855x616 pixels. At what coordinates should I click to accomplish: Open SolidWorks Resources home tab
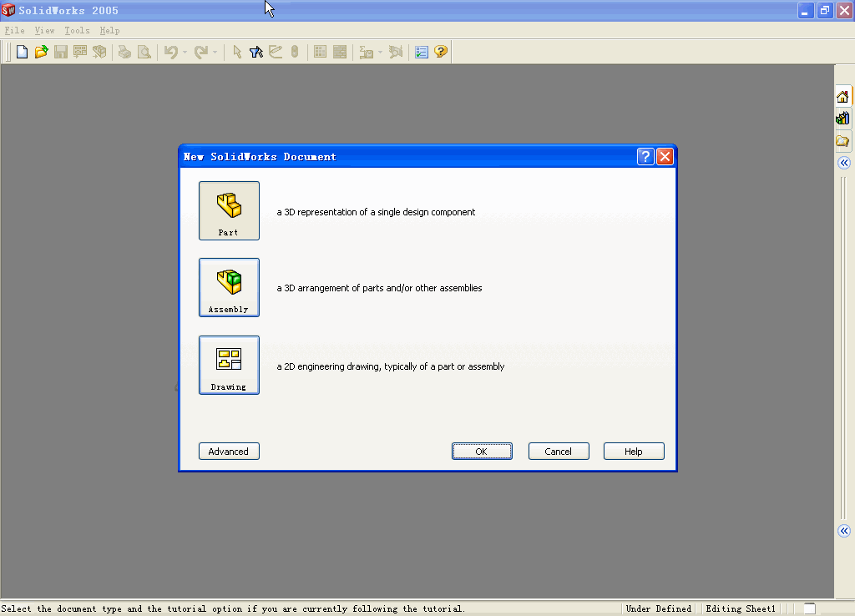pyautogui.click(x=843, y=97)
